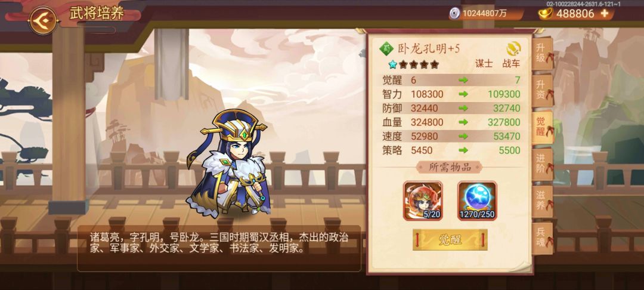
Task: Tap the hero biography text box
Action: tap(219, 248)
